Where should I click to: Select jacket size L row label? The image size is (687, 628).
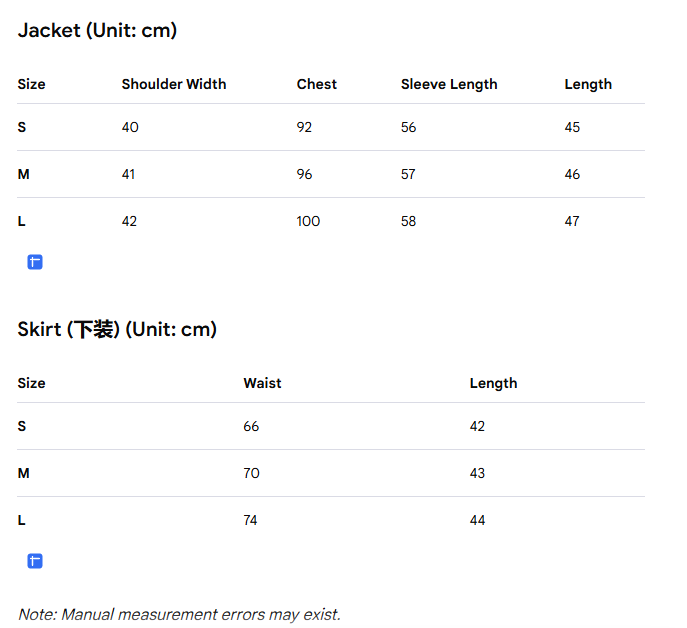pos(21,221)
